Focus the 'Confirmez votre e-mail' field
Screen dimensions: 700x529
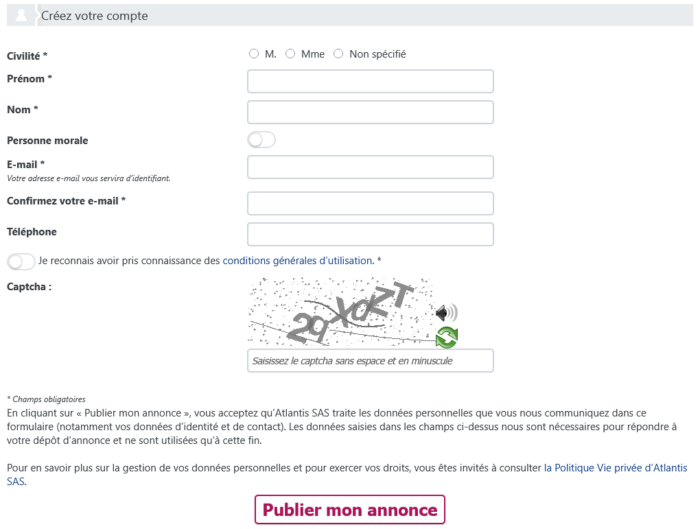coord(370,203)
